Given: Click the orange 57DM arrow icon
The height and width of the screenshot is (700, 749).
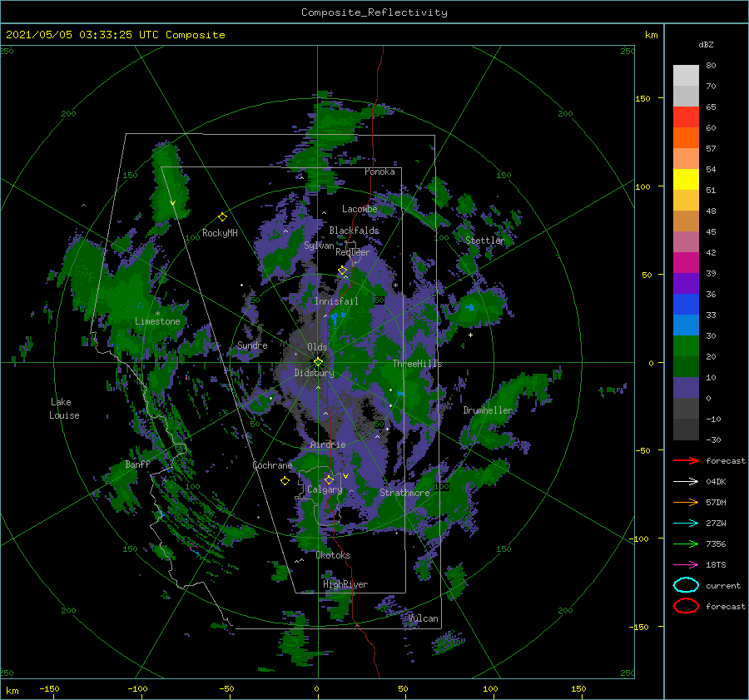Looking at the screenshot, I should [x=686, y=502].
